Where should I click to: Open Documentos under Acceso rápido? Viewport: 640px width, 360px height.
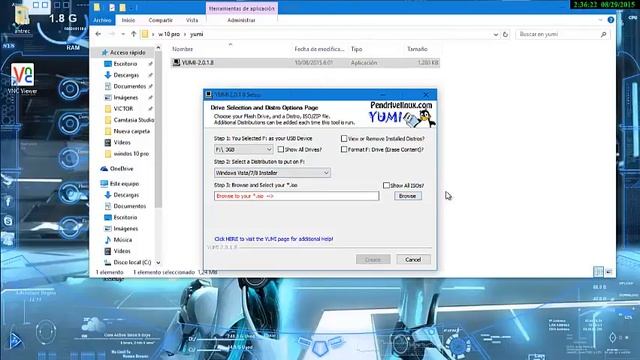pos(129,86)
